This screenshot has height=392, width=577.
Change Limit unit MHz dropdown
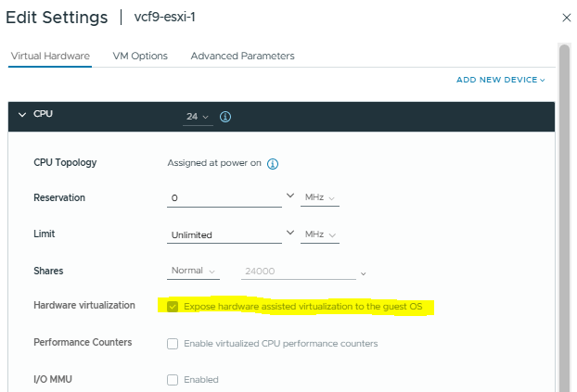(x=321, y=234)
